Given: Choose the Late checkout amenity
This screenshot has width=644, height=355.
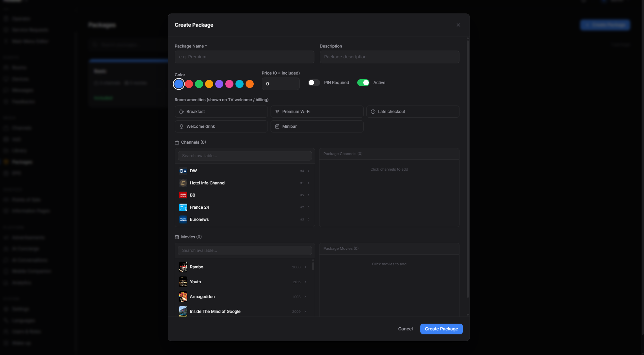Looking at the screenshot, I should (x=413, y=112).
